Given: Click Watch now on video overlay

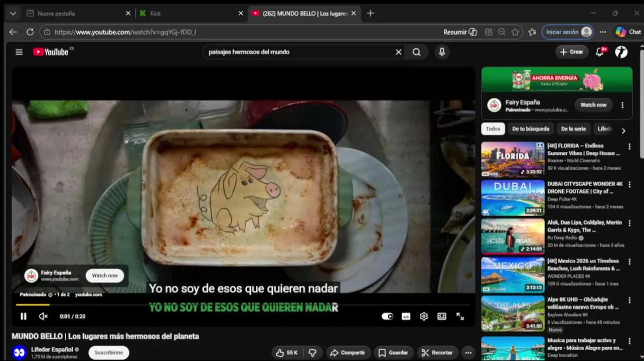Looking at the screenshot, I should (x=105, y=276).
